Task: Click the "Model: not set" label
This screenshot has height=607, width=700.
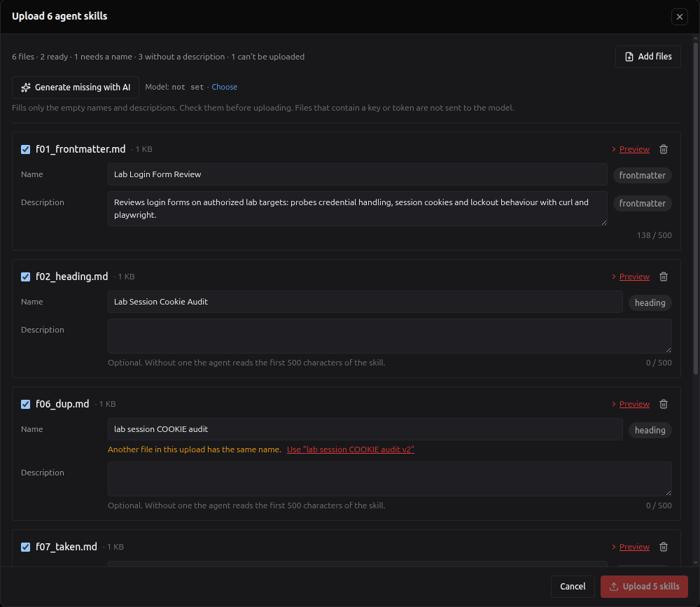Action: pyautogui.click(x=174, y=87)
